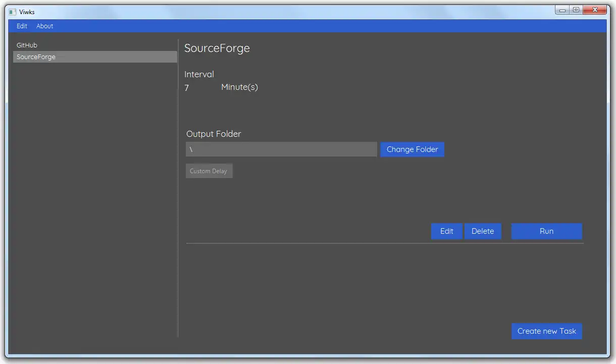
Task: Run the SourceForge task
Action: [546, 231]
